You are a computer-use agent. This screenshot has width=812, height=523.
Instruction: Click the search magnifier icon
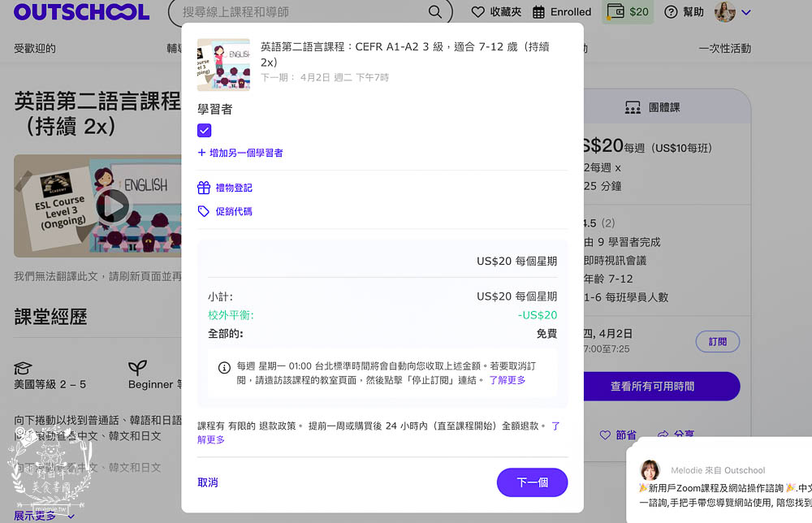coord(435,12)
